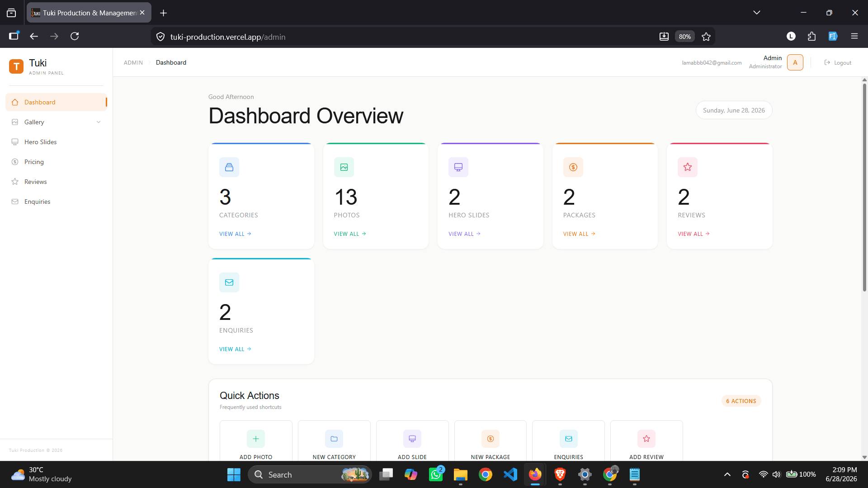Open the Reviews section

(56, 182)
